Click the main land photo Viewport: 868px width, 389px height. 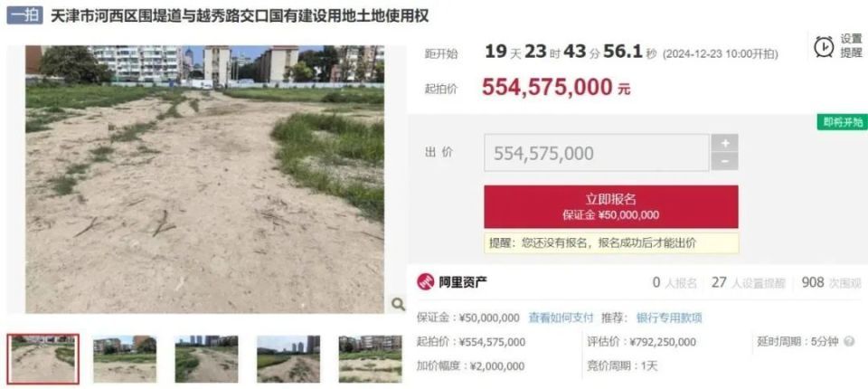coord(205,179)
